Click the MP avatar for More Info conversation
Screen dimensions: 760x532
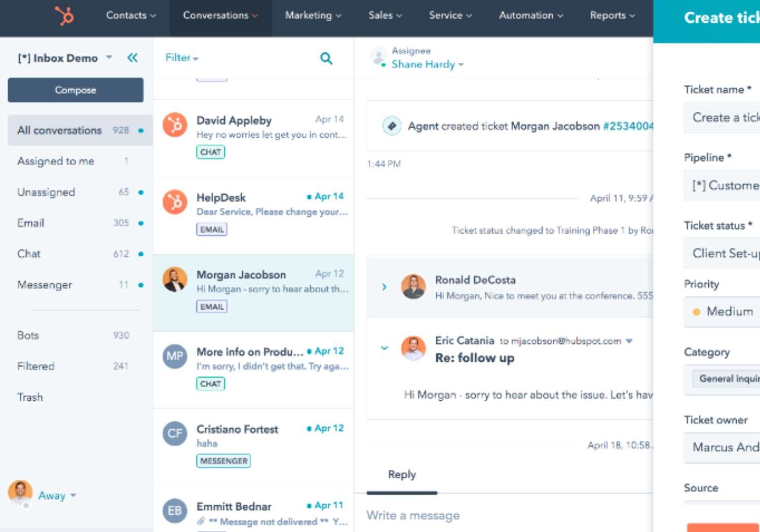pyautogui.click(x=175, y=356)
